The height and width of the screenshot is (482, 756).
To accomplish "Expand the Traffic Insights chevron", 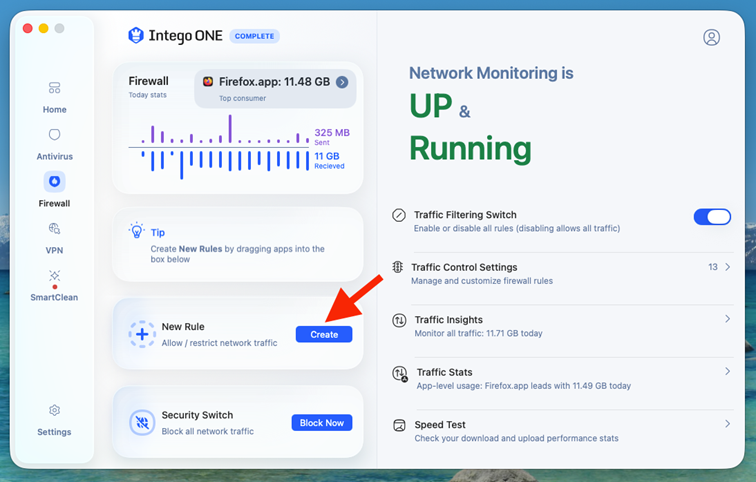I will [728, 319].
